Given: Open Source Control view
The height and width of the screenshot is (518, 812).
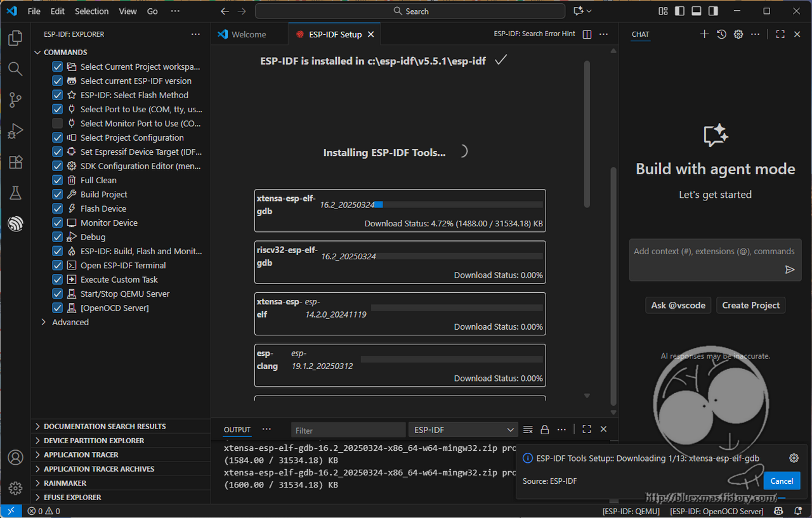Looking at the screenshot, I should tap(15, 100).
